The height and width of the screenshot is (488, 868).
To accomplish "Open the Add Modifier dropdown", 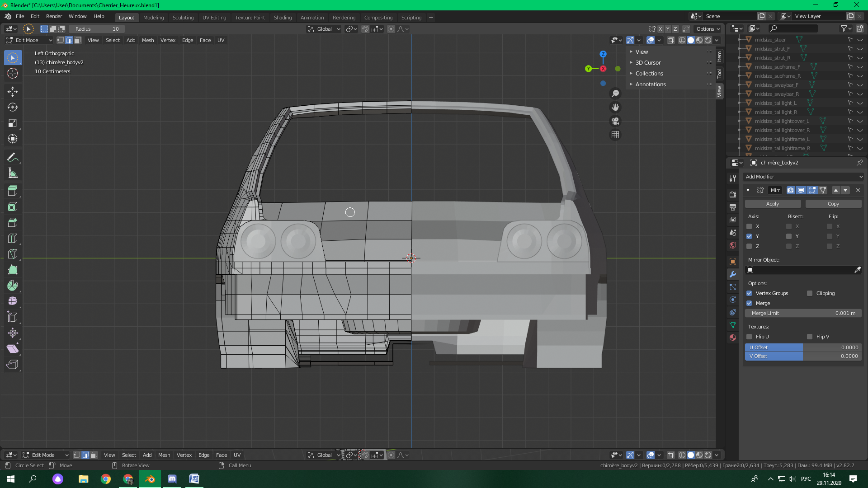I will pos(803,177).
